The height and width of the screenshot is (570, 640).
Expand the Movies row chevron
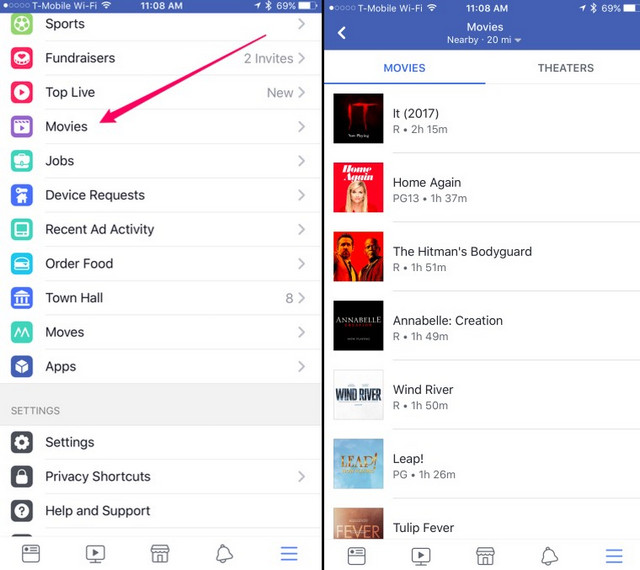[301, 127]
